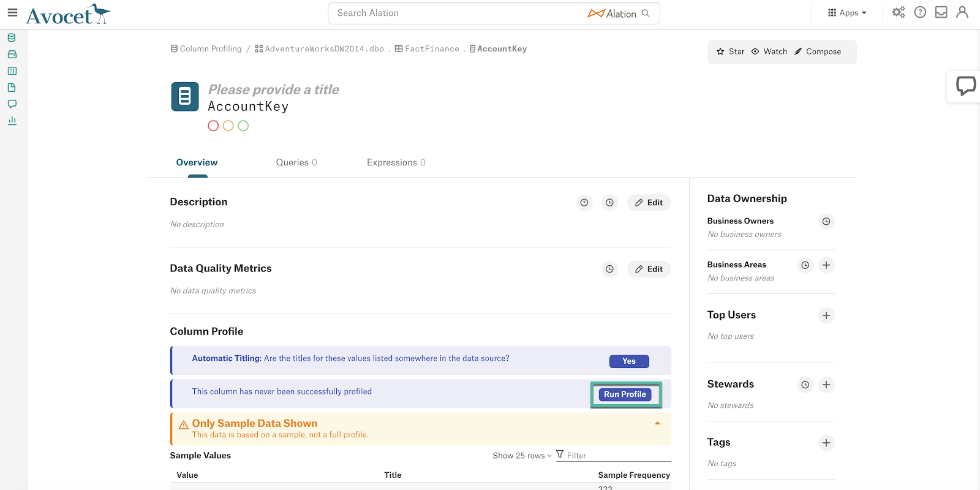Select the green trust flag circle
This screenshot has height=490, width=980.
pyautogui.click(x=243, y=126)
